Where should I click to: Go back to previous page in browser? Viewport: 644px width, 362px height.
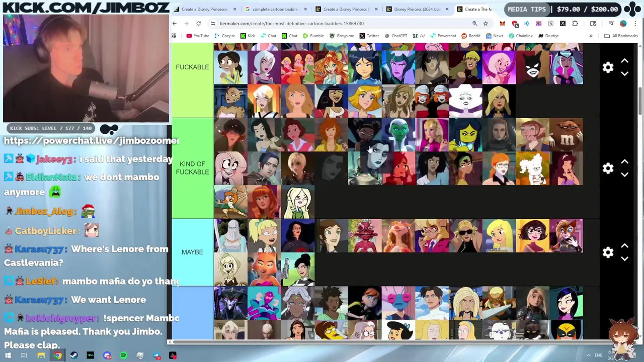coord(175,24)
